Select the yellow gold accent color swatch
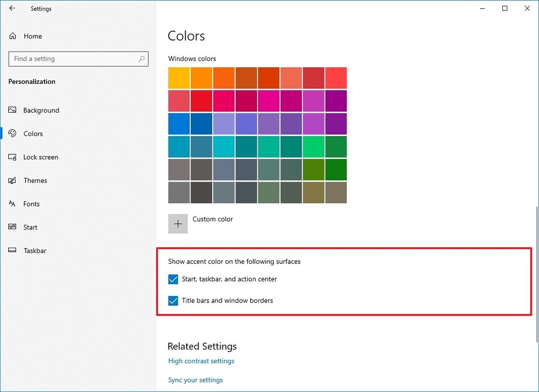The height and width of the screenshot is (392, 539). click(178, 78)
